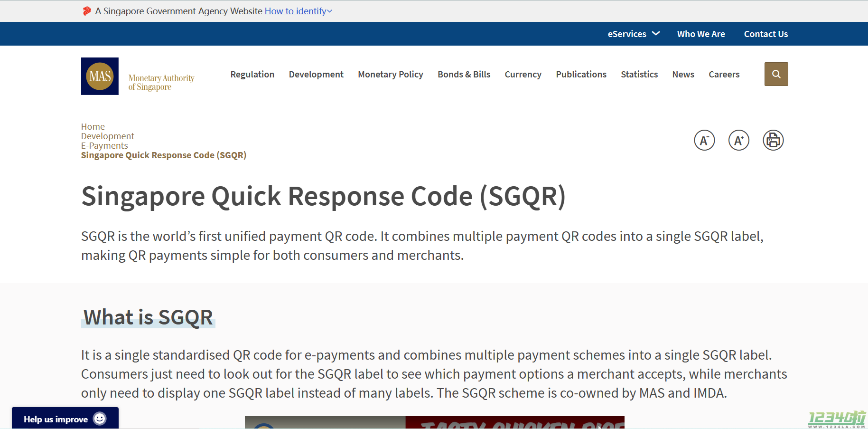Viewport: 868px width, 429px height.
Task: Expand the How to identify chevron
Action: point(330,11)
